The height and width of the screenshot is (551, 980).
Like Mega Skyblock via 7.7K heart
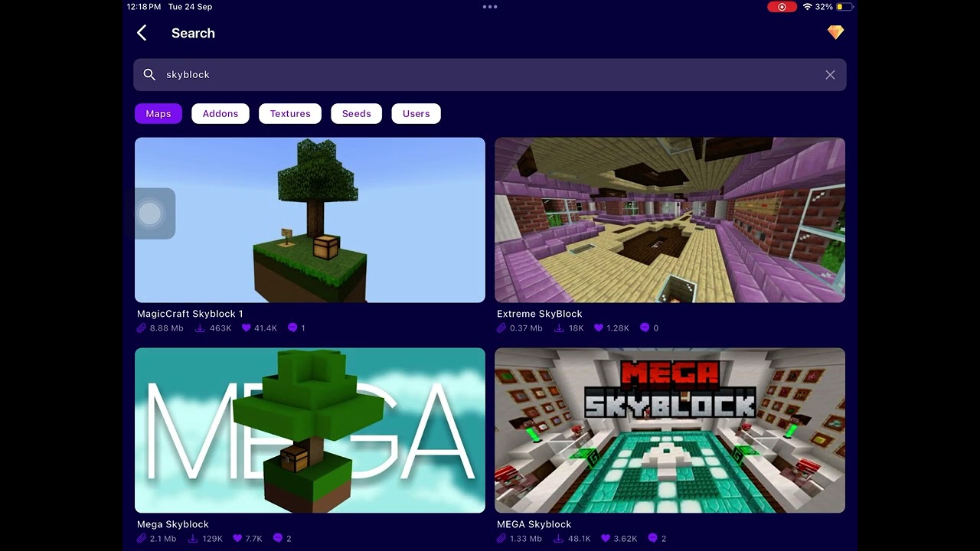[237, 538]
